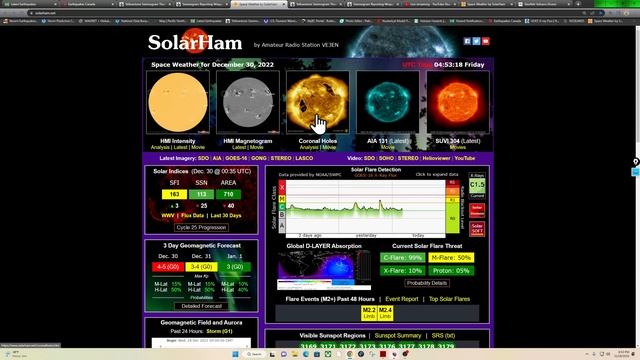
Task: Open the Storm (G1) geomagnetic link
Action: pos(219,331)
